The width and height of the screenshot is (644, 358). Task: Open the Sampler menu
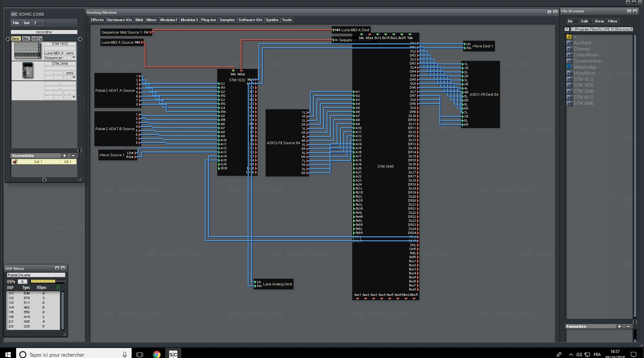tap(227, 20)
